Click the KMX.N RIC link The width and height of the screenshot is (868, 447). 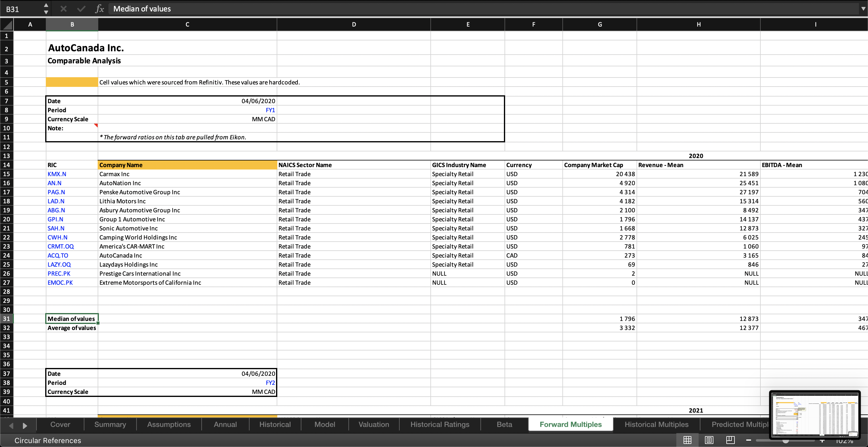[57, 174]
